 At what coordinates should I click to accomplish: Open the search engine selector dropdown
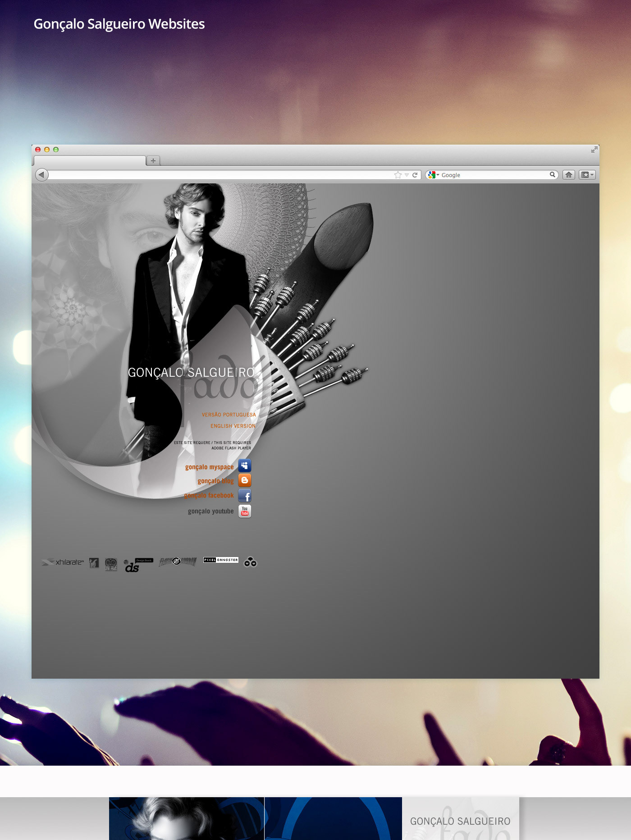pyautogui.click(x=434, y=175)
